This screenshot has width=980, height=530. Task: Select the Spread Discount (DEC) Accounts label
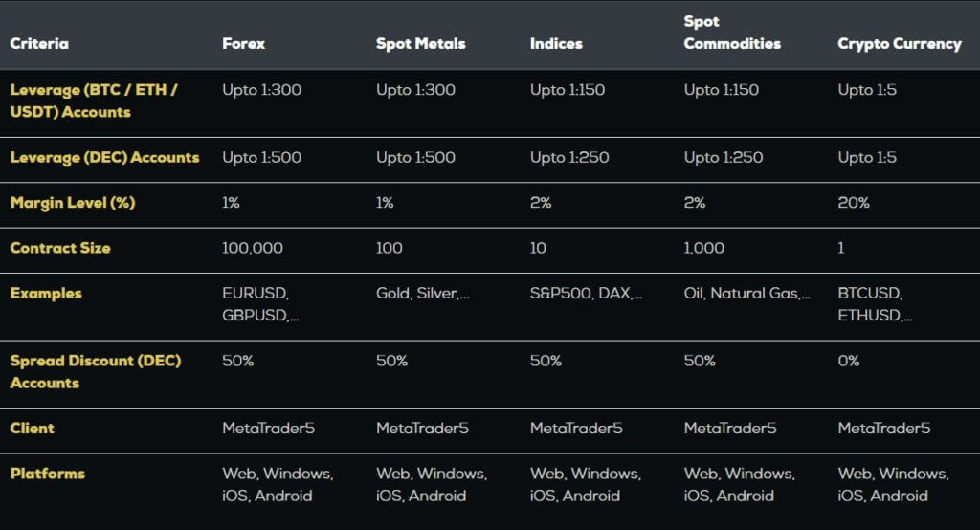click(x=96, y=372)
